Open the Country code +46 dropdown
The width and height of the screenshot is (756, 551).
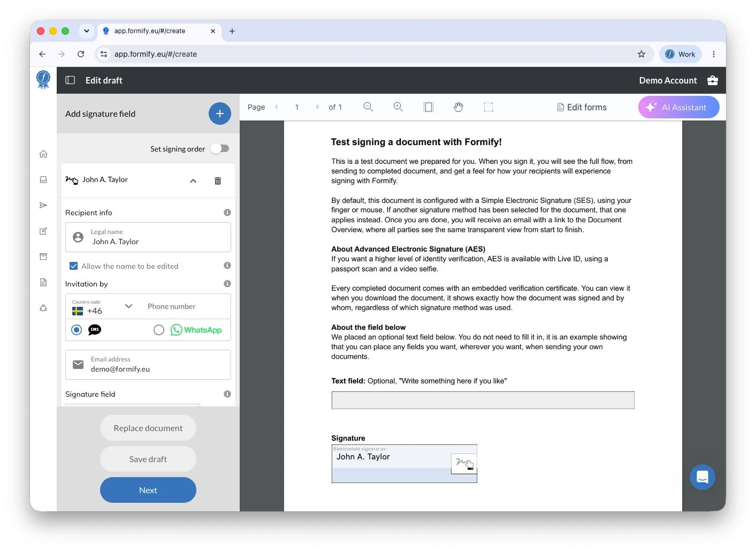pyautogui.click(x=102, y=306)
